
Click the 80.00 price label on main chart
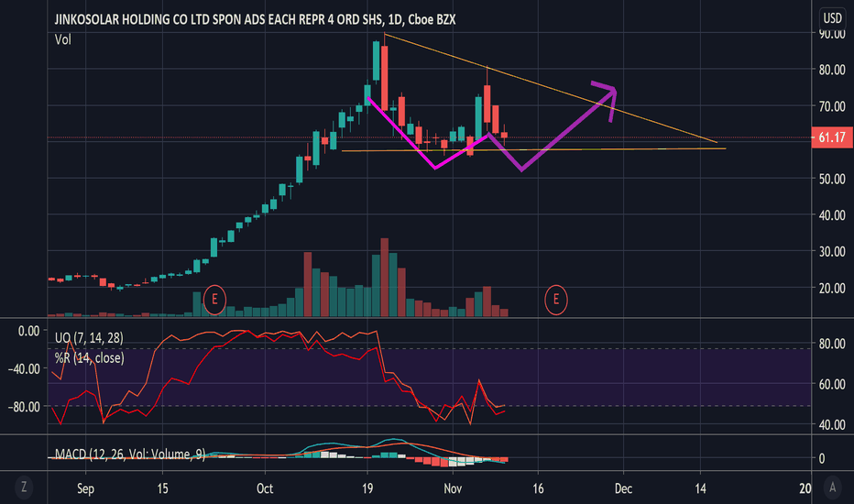832,70
